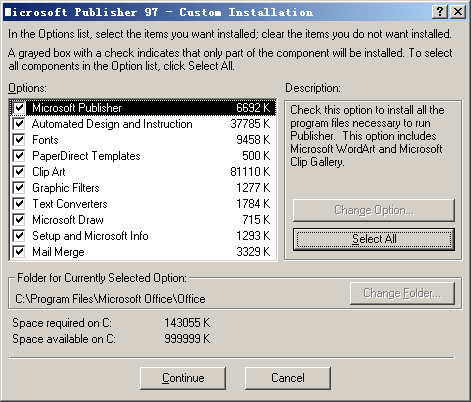Screen dimensions: 471x402
Task: Select the Clip Art label
Action: [x=49, y=172]
